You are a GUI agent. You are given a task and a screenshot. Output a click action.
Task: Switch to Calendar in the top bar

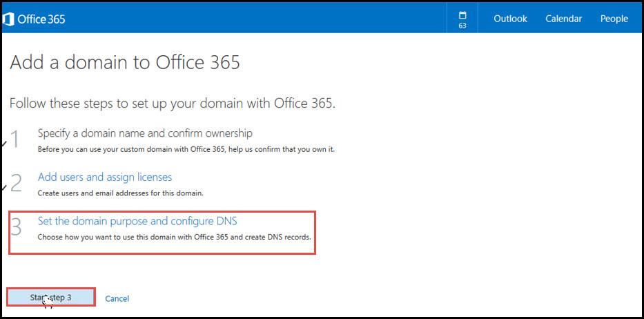[563, 19]
